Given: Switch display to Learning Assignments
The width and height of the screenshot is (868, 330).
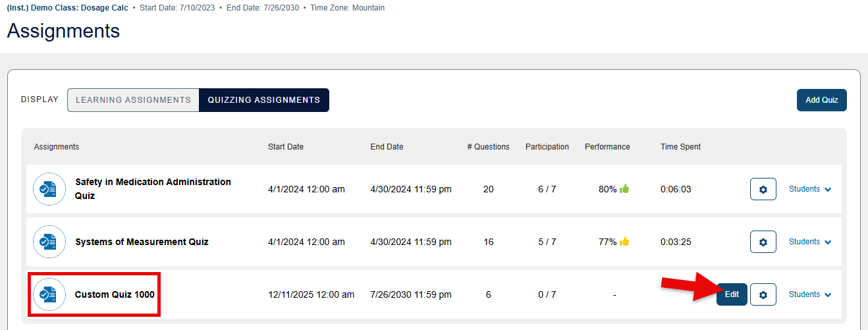Looking at the screenshot, I should [x=133, y=100].
